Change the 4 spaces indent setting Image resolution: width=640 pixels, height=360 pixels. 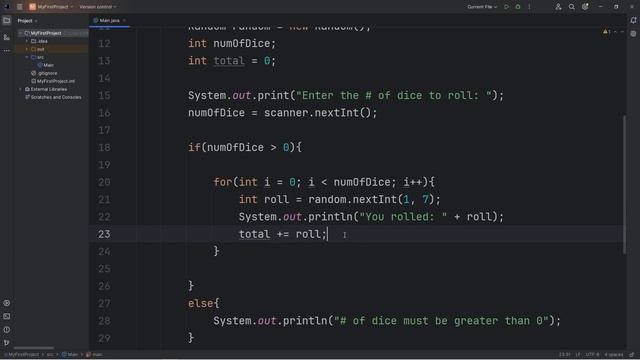614,355
